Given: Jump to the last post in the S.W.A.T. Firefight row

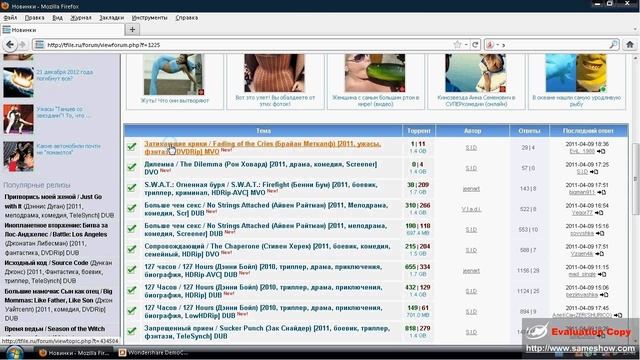Looking at the screenshot, I should coord(601,192).
